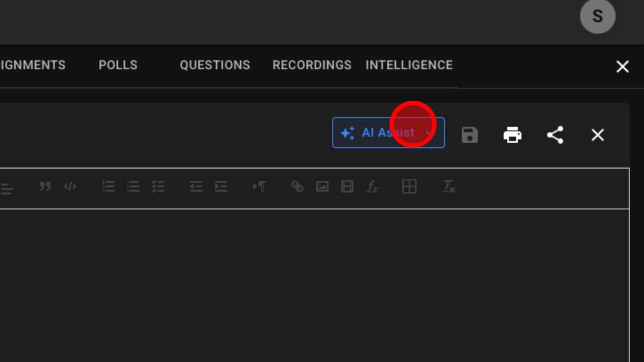Insert a video with the film icon

(347, 187)
